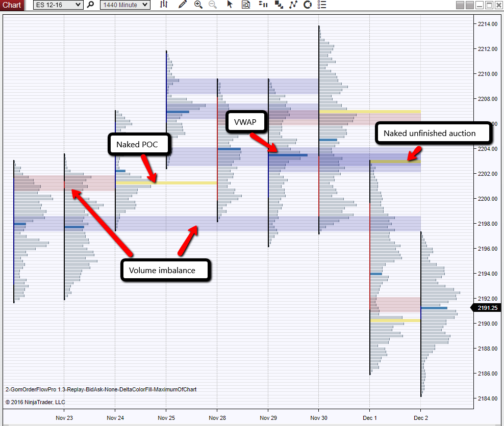Image resolution: width=504 pixels, height=426 pixels.
Task: Open the properties list icon
Action: pyautogui.click(x=322, y=5)
